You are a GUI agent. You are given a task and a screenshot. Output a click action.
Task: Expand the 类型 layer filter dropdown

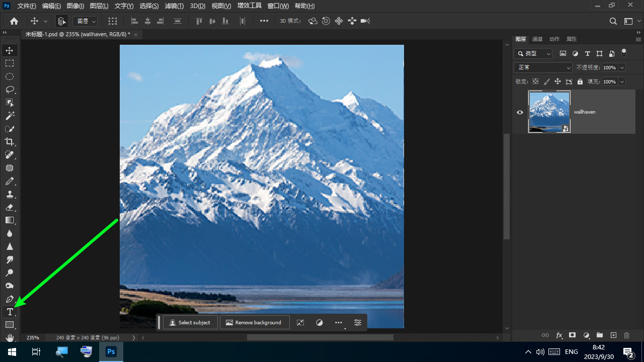(533, 53)
